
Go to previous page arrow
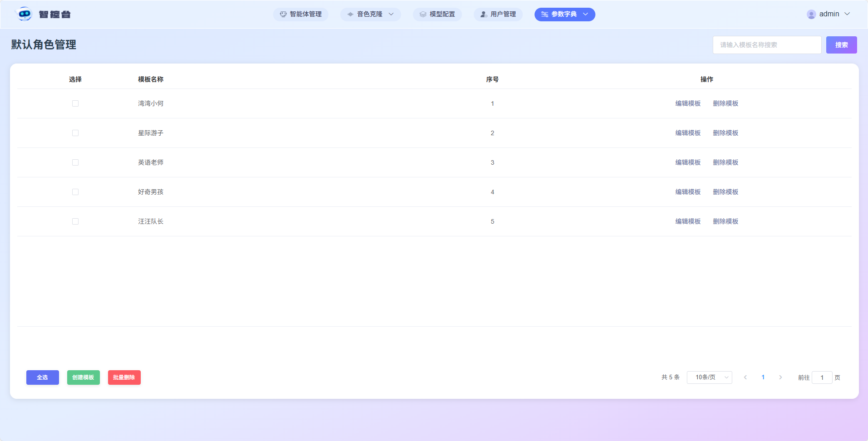[x=745, y=377]
